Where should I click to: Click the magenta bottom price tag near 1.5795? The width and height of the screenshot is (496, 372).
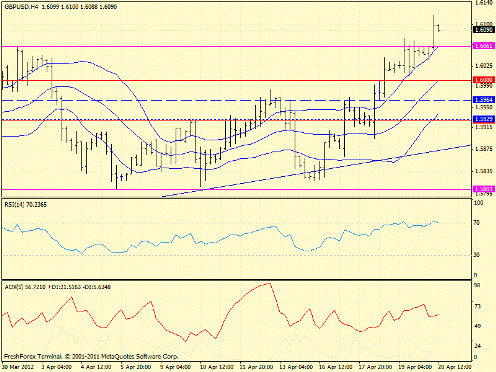click(484, 189)
